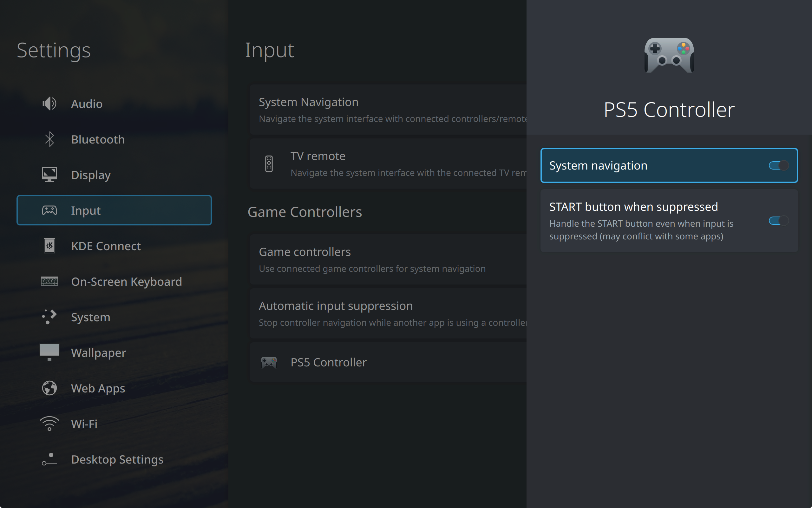Click the Display monitor icon

click(x=49, y=175)
